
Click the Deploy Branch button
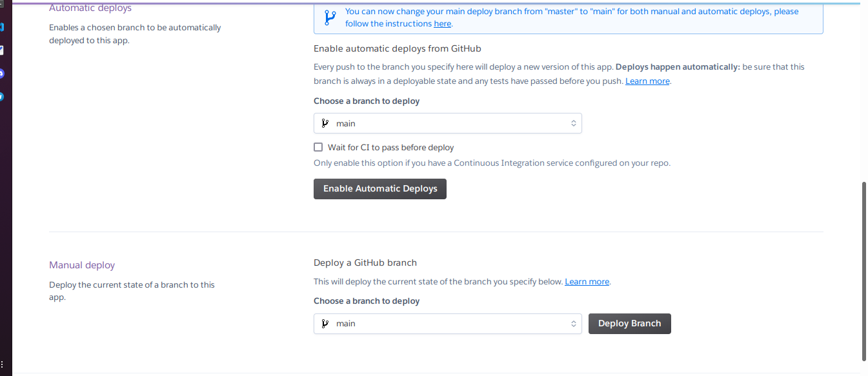630,324
